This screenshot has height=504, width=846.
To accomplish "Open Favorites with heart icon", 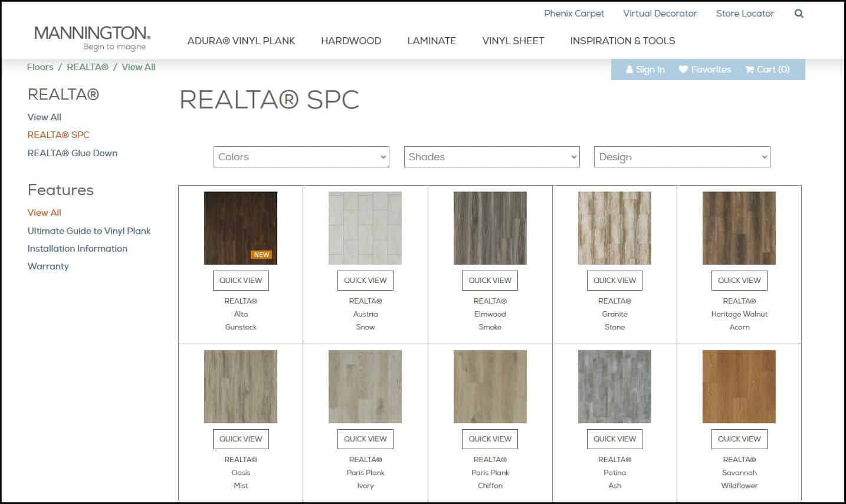I will point(704,70).
